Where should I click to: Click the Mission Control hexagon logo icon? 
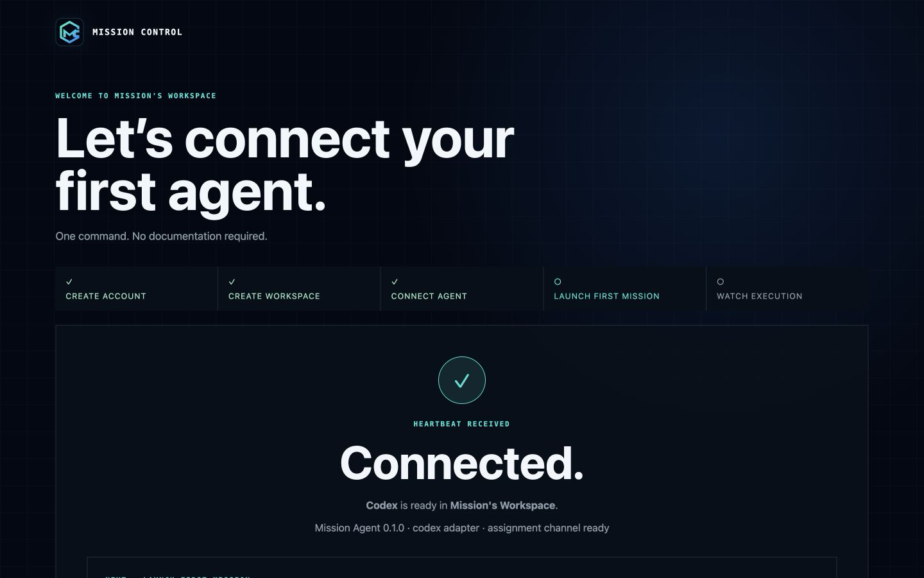click(x=69, y=32)
